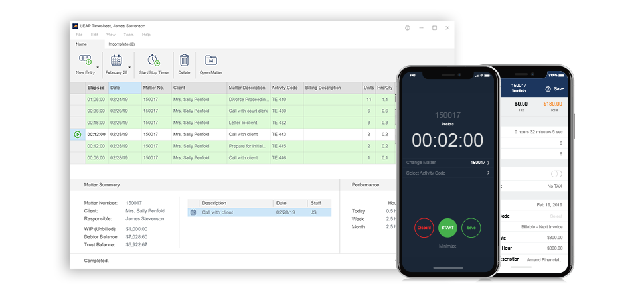Open Change Matter 150017 on phone
The height and width of the screenshot is (288, 644).
(x=447, y=163)
